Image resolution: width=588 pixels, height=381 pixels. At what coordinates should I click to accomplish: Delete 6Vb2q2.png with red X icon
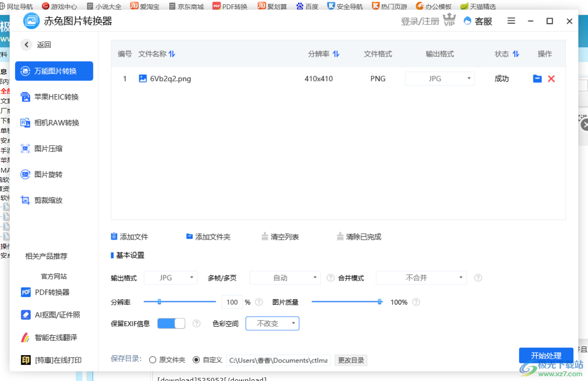coord(551,79)
